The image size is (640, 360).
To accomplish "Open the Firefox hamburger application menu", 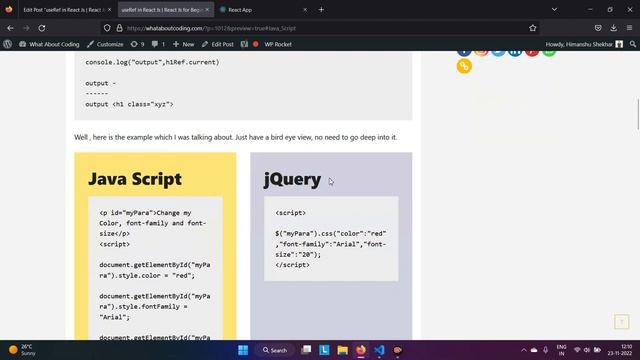I will [629, 28].
